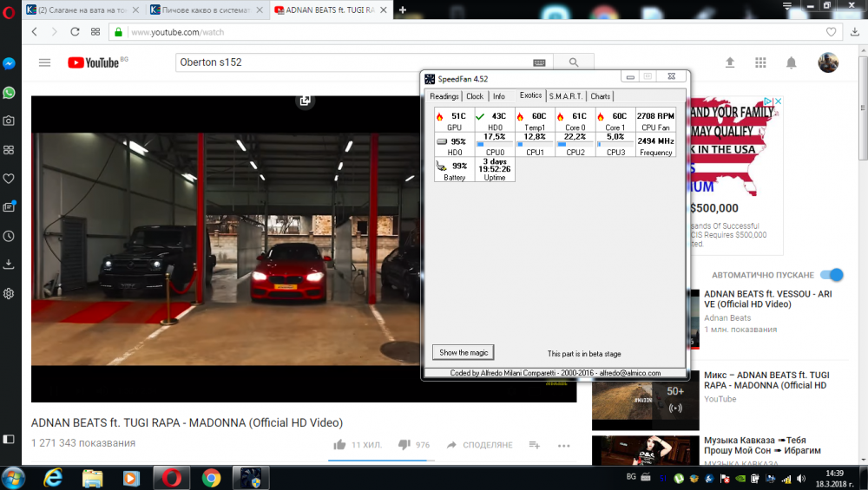Click the YouTube search magnifier button

point(574,62)
